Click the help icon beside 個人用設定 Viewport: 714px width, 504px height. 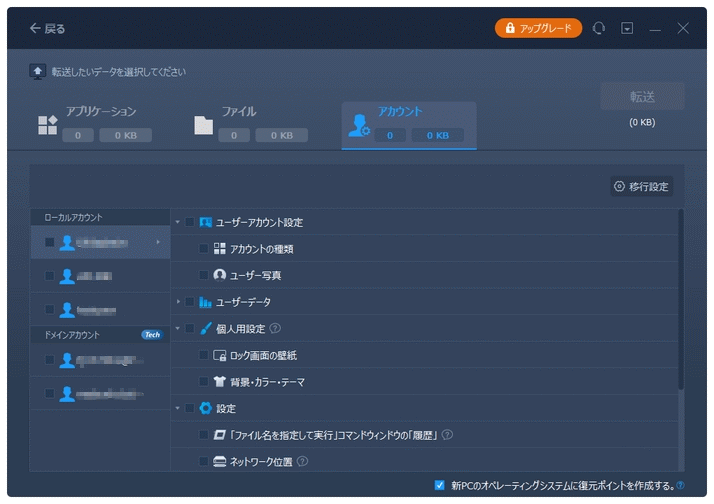[x=275, y=328]
